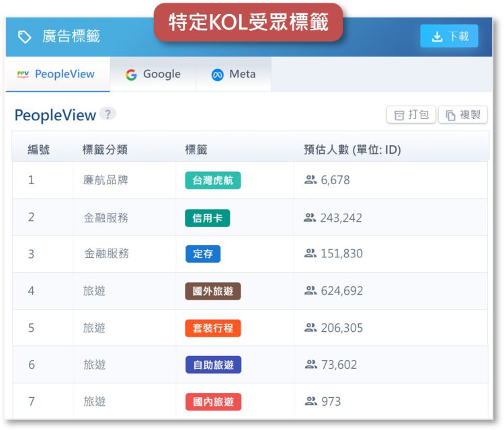
Task: Click the 打包 button
Action: click(x=411, y=114)
